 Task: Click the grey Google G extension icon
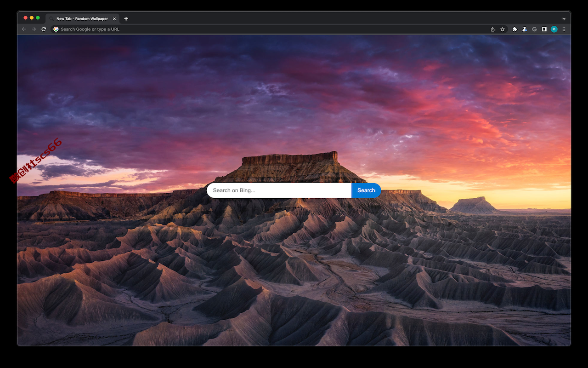tap(534, 29)
